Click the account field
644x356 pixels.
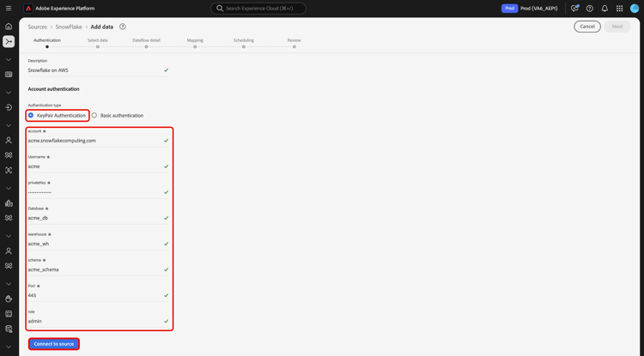pyautogui.click(x=98, y=141)
